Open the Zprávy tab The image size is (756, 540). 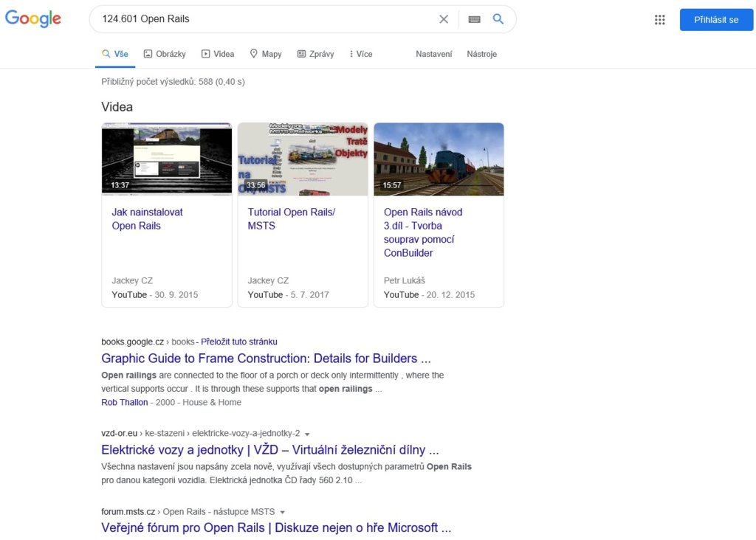315,54
